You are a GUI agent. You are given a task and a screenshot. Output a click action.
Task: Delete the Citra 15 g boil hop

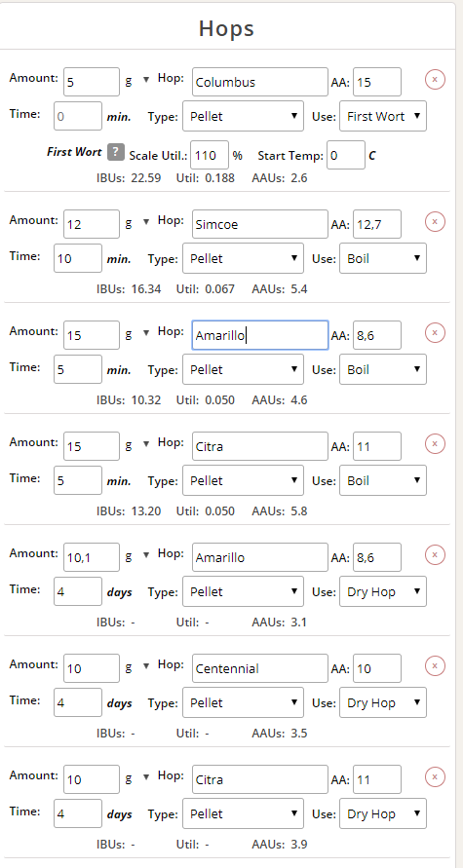point(435,444)
